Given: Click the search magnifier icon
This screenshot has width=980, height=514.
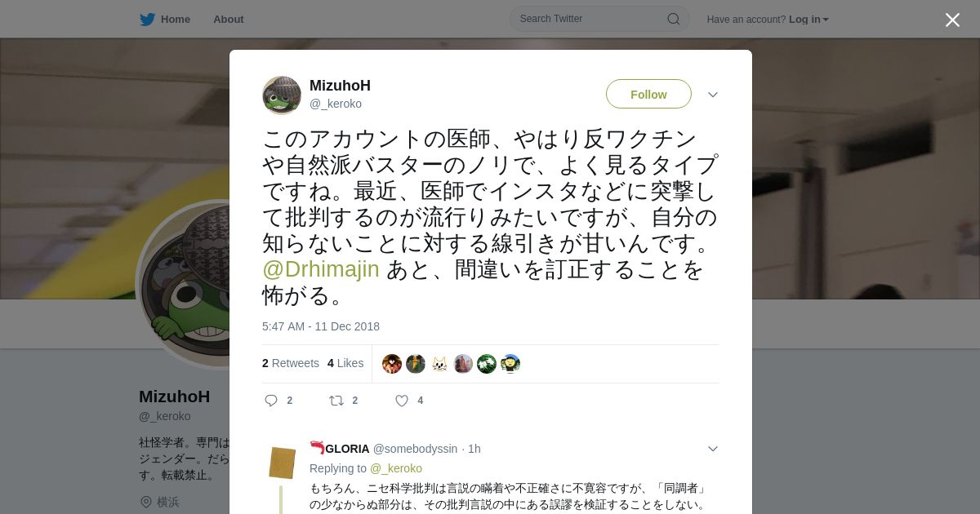Looking at the screenshot, I should [674, 19].
